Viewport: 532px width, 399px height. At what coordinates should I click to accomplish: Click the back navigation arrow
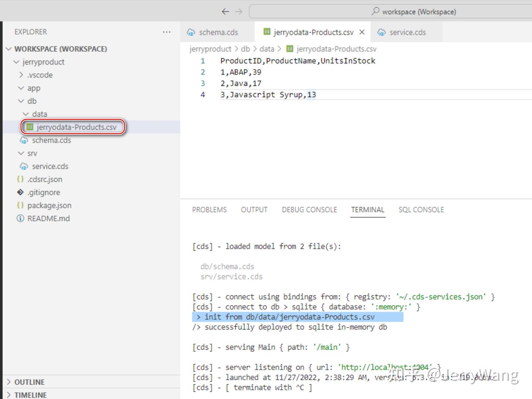click(225, 11)
